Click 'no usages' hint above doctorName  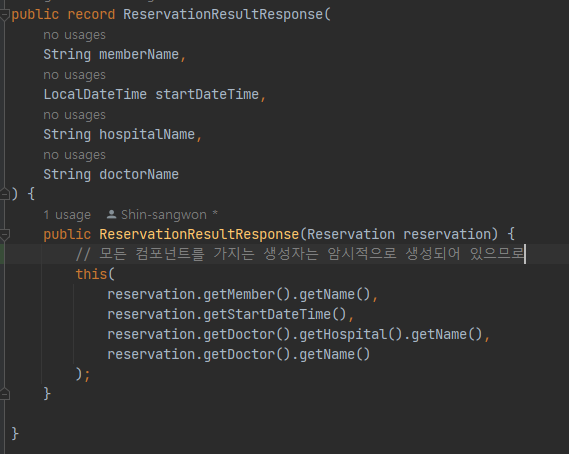click(74, 155)
